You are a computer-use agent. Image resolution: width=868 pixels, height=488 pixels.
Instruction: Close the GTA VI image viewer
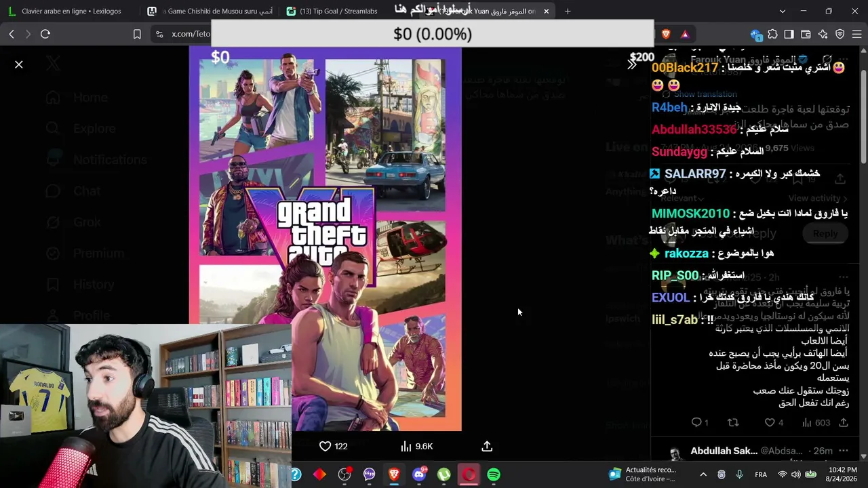coord(19,64)
